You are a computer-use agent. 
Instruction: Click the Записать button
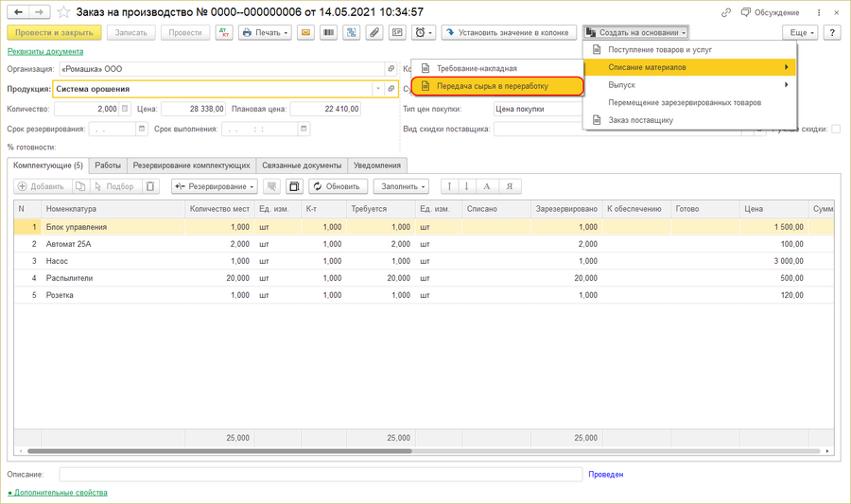click(130, 32)
